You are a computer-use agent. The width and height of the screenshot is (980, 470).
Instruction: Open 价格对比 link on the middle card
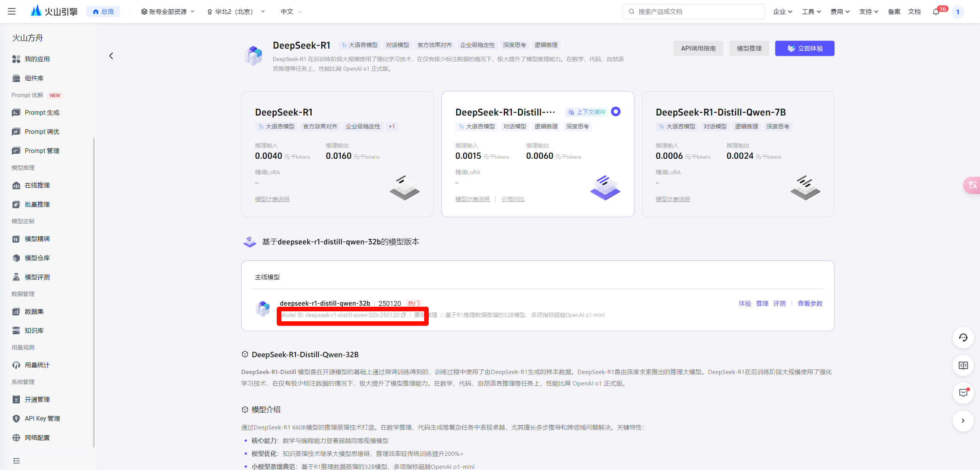click(513, 199)
